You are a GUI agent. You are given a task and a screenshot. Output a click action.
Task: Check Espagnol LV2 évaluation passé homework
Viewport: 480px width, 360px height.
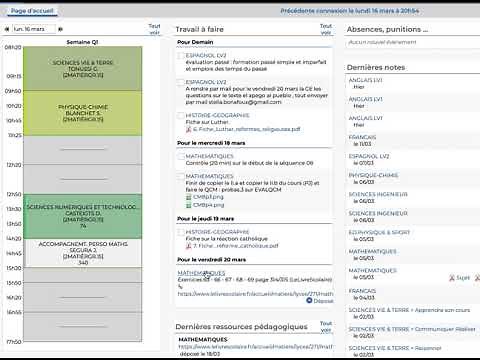[x=180, y=56]
